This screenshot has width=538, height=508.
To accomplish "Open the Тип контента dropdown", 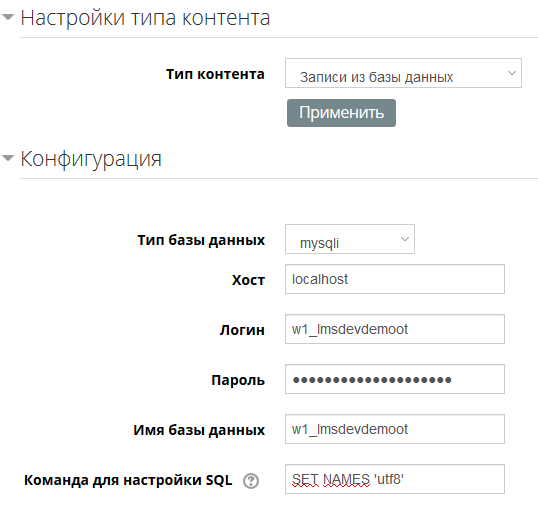I will pyautogui.click(x=403, y=73).
